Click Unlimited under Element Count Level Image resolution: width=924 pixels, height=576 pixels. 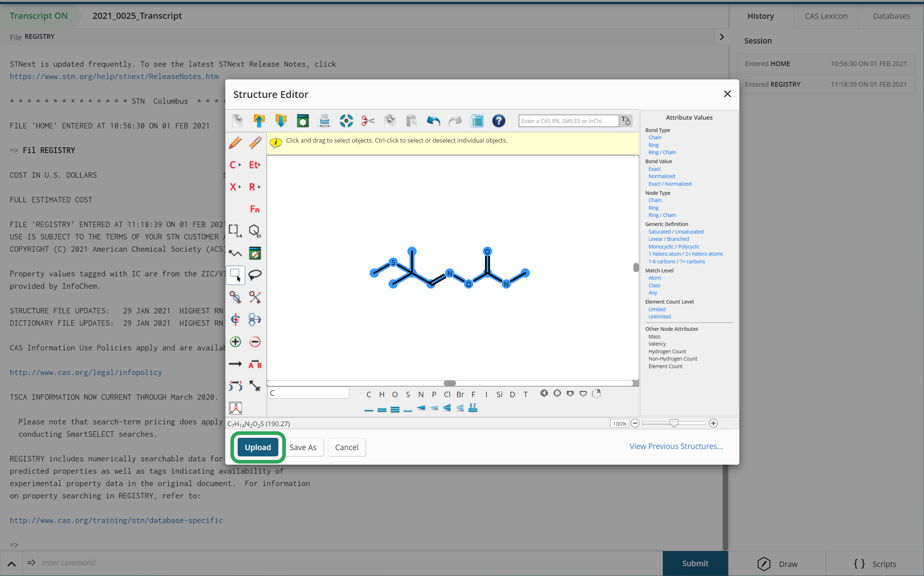pos(660,317)
